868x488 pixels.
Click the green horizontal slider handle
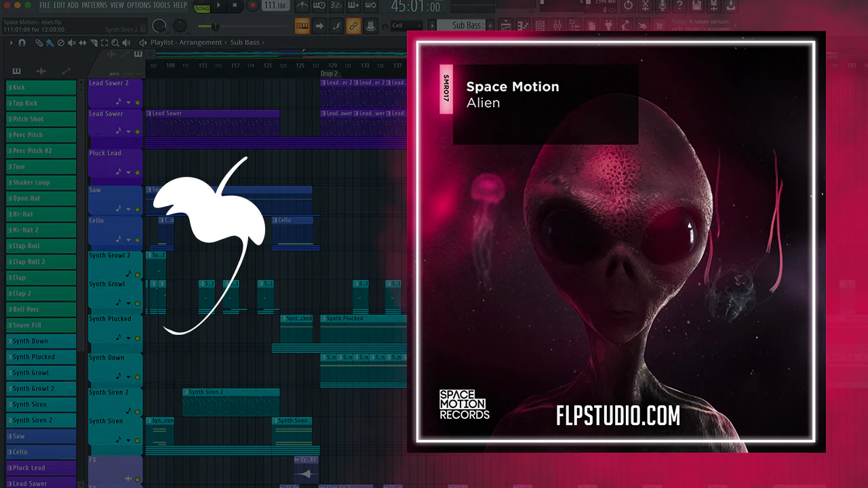tap(215, 26)
